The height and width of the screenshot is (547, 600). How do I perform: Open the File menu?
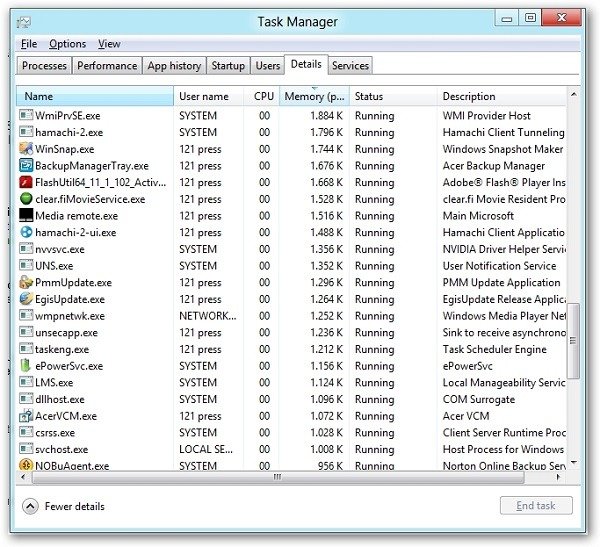click(x=29, y=44)
